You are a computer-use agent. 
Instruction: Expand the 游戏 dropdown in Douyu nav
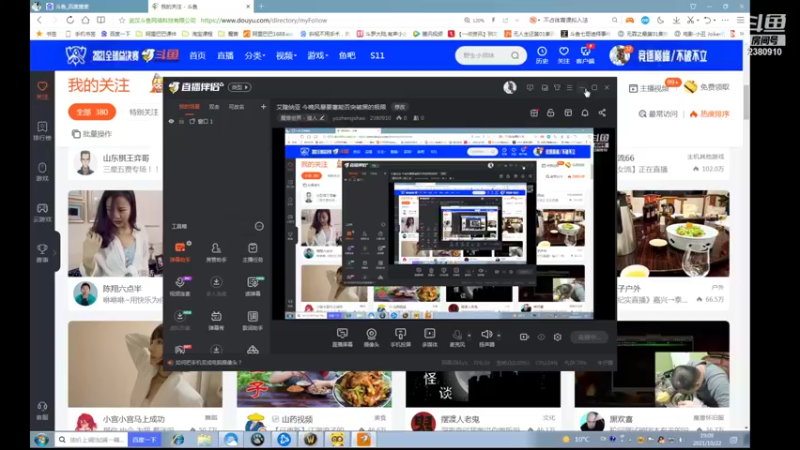[317, 55]
